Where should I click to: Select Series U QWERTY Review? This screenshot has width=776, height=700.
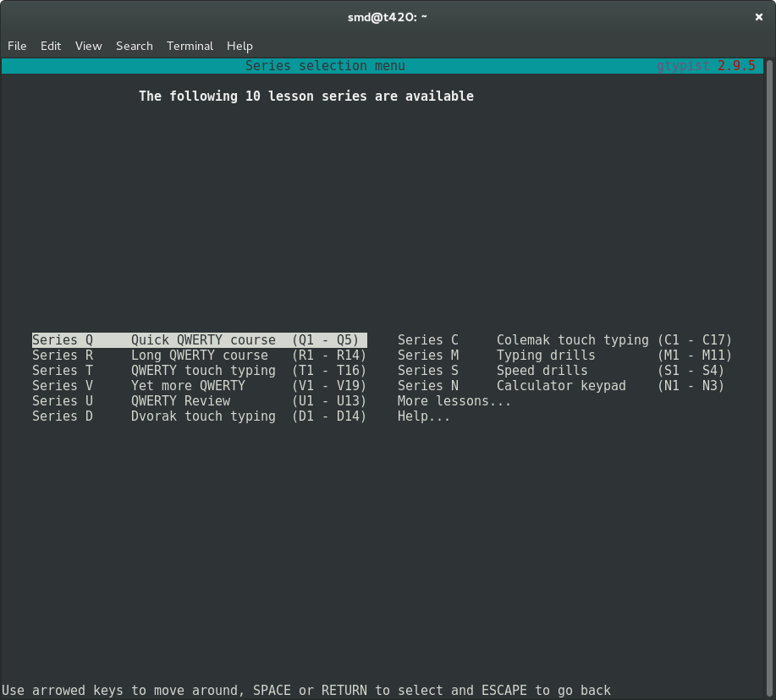[x=199, y=401]
